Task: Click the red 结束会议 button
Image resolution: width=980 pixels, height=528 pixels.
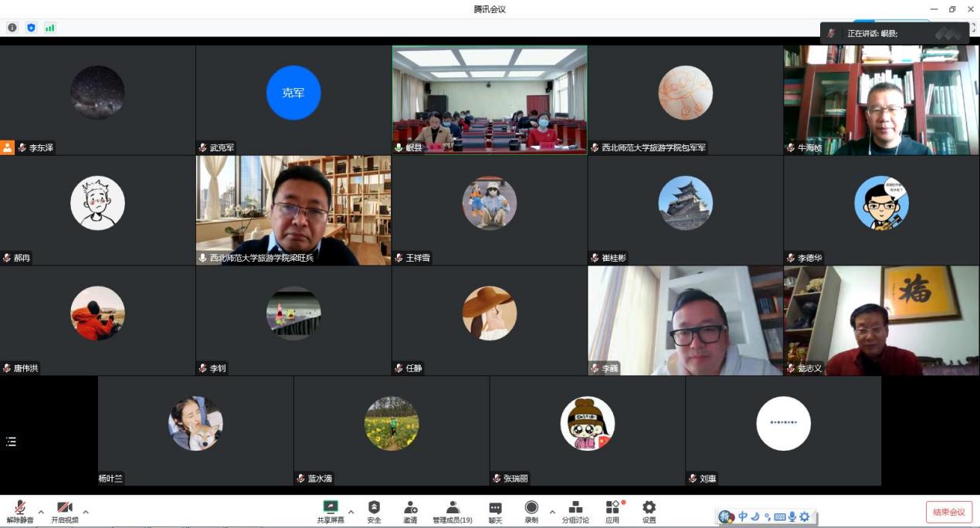Action: pos(949,512)
